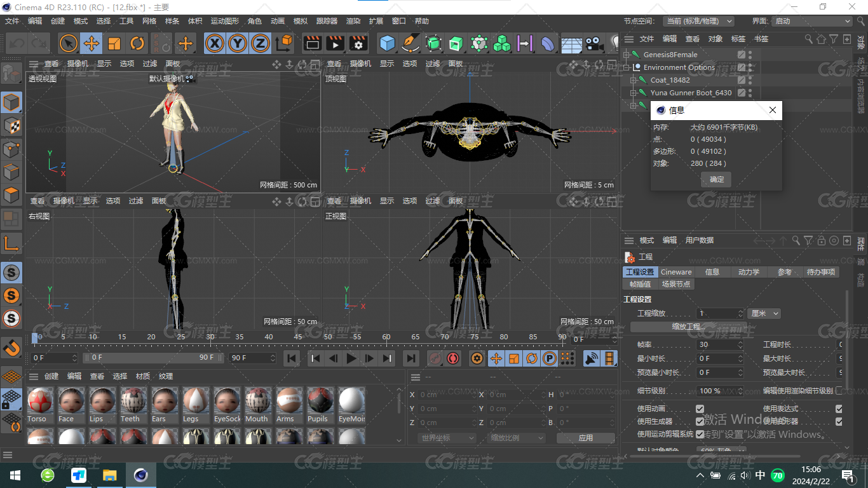Toggle the 使用表达式 checkbox
This screenshot has height=488, width=868.
coord(839,409)
